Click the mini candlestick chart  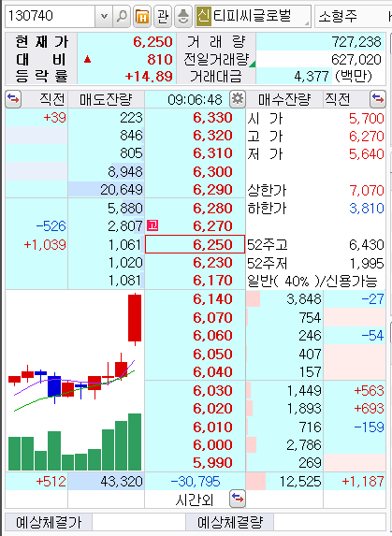point(75,381)
